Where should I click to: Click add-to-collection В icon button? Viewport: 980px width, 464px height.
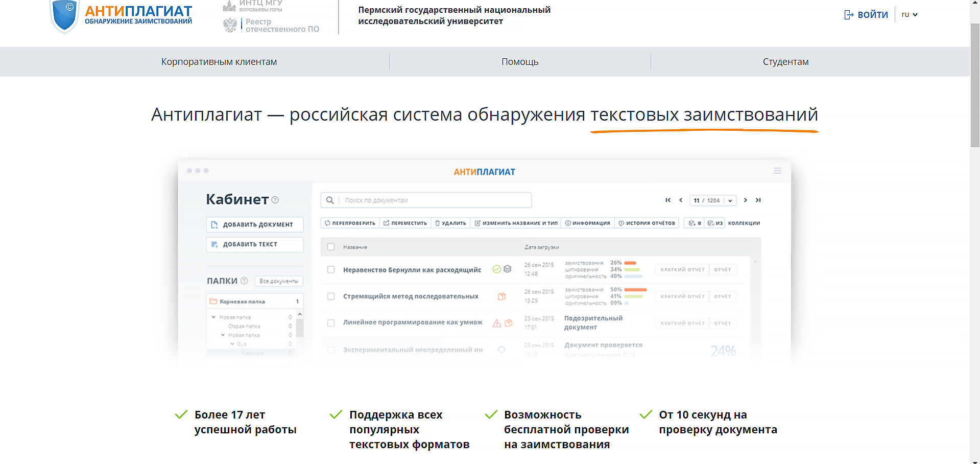(695, 223)
